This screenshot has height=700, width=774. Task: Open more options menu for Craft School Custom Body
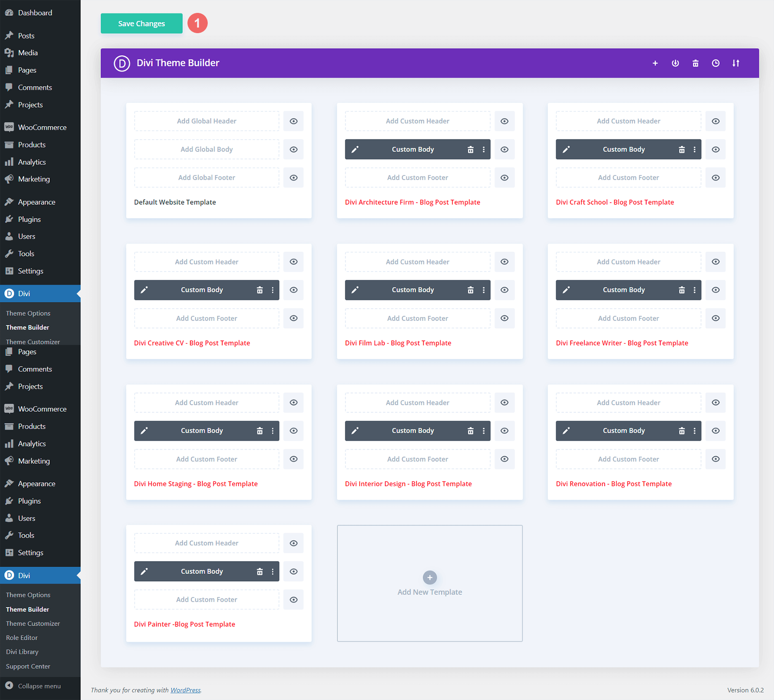[x=694, y=149]
